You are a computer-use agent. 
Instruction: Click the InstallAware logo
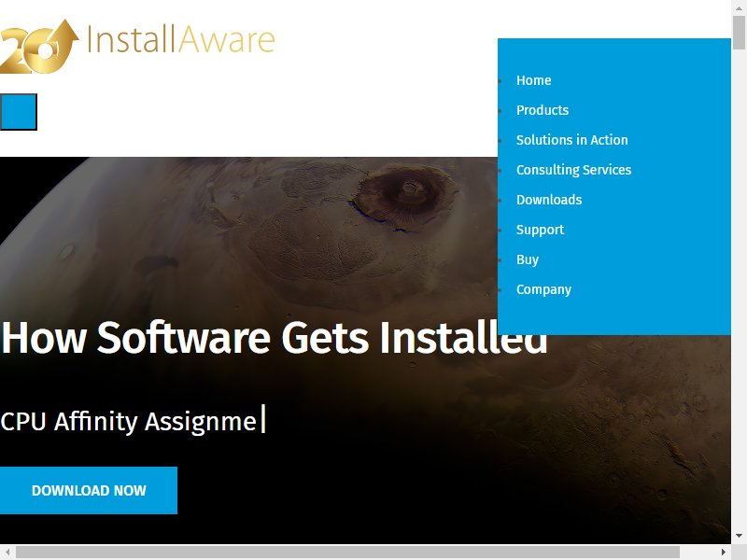coord(137,46)
